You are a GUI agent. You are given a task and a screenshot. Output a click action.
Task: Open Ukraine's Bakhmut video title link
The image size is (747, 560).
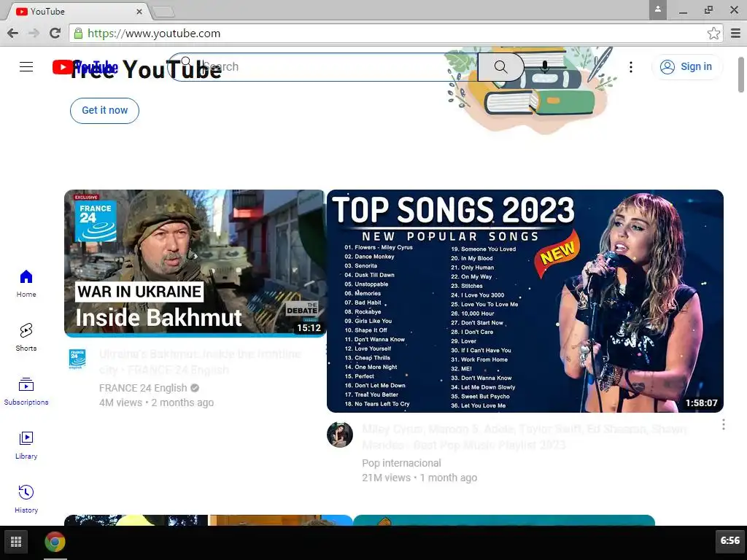(x=200, y=362)
